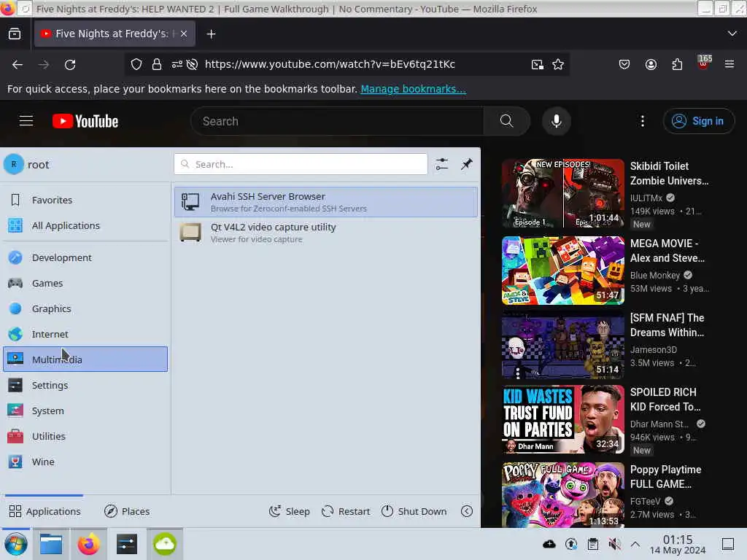The image size is (747, 560).
Task: Open the extensions puzzle icon
Action: (677, 64)
